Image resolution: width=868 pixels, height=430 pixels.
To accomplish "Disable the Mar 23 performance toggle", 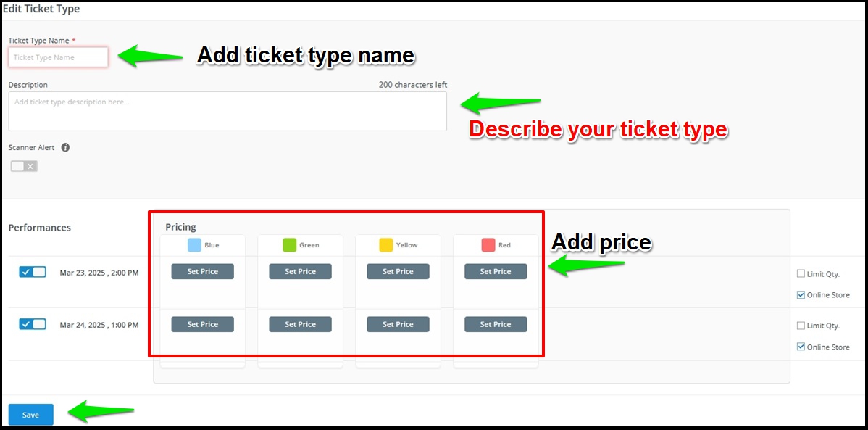I will click(32, 271).
